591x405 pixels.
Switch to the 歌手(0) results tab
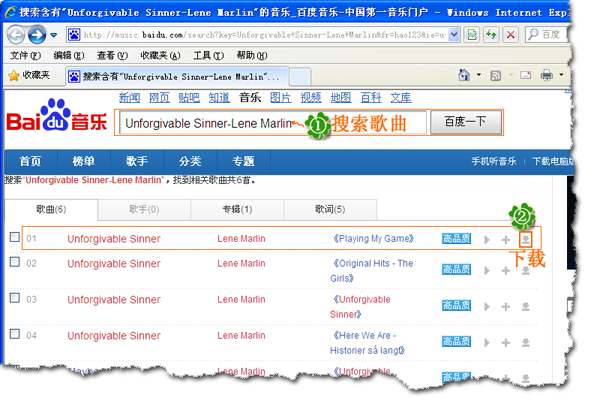pos(144,209)
